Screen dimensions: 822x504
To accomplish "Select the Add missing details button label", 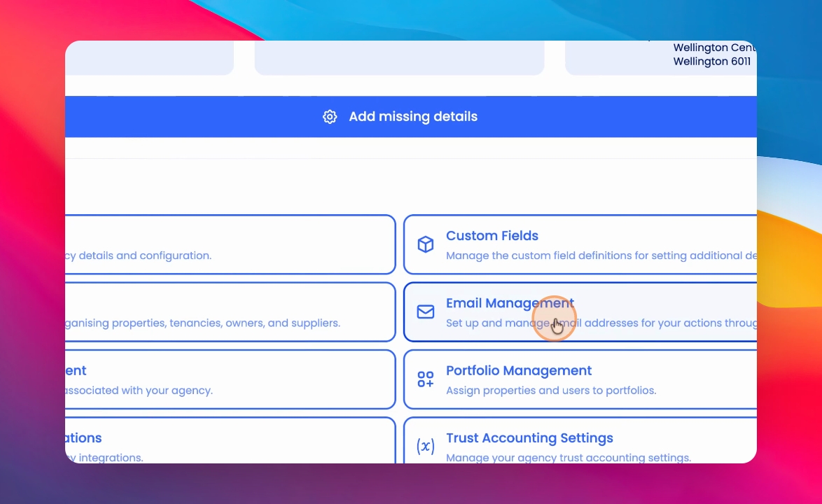I will [413, 116].
